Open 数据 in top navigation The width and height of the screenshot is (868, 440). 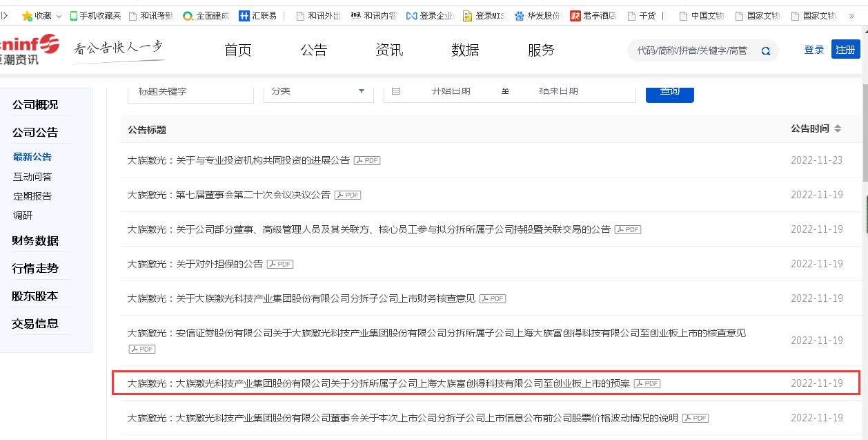(465, 50)
